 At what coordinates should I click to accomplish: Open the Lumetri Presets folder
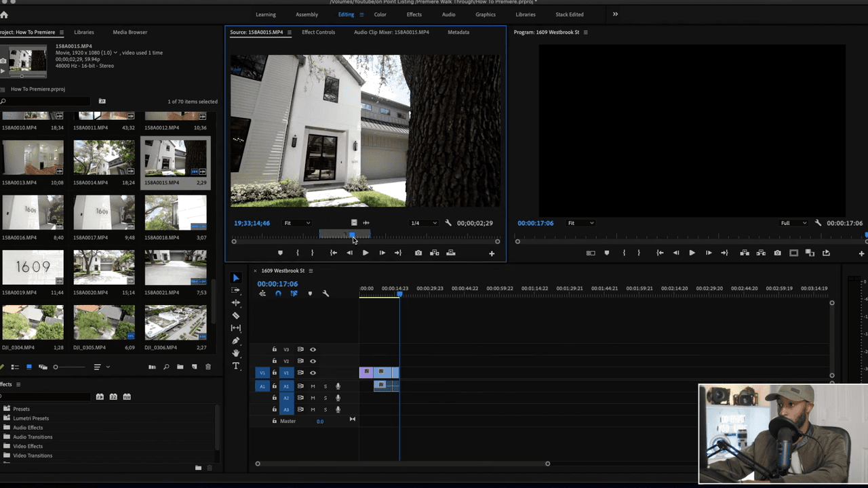point(31,418)
